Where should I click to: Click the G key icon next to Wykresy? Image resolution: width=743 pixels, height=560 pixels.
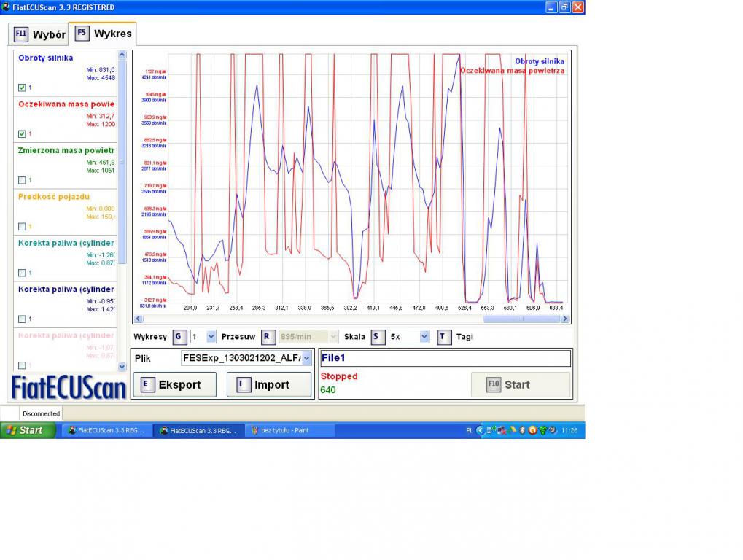point(179,337)
